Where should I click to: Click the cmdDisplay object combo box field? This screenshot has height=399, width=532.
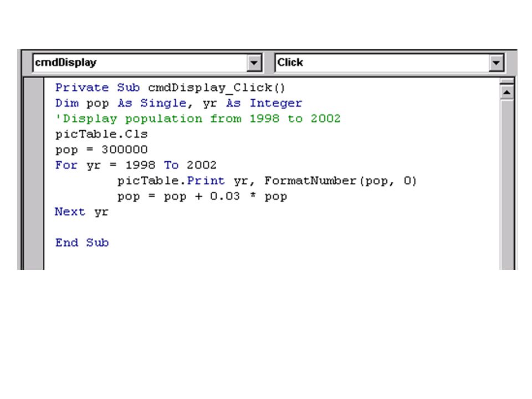pyautogui.click(x=147, y=63)
